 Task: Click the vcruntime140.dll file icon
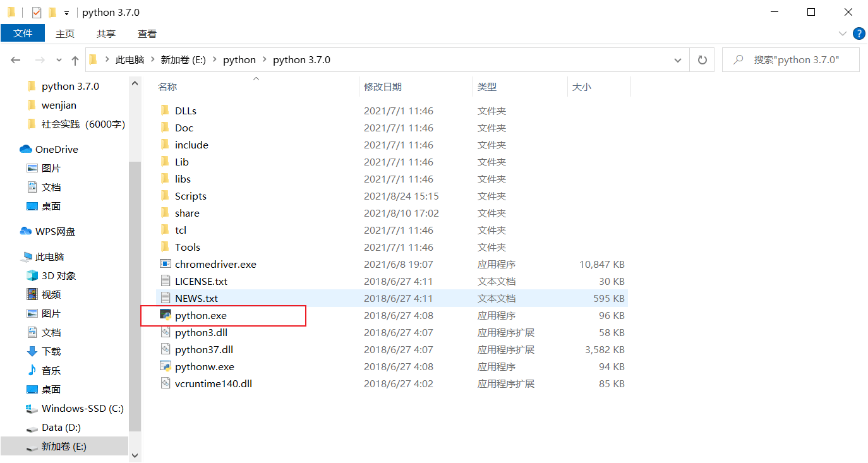[166, 383]
